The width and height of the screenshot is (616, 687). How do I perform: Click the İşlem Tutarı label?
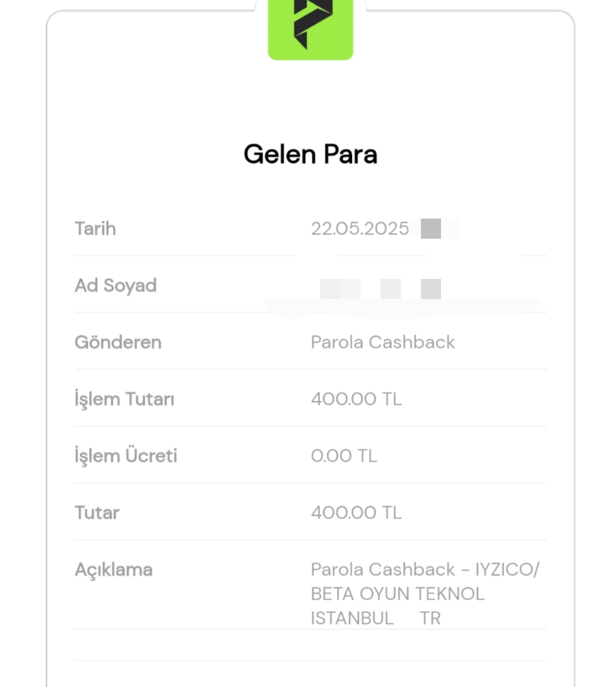pos(125,399)
